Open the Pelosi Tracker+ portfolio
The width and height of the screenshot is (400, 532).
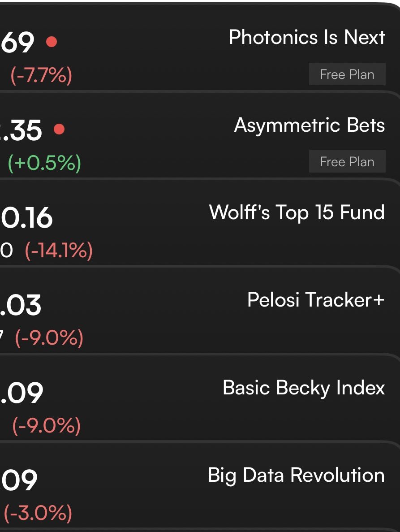316,300
